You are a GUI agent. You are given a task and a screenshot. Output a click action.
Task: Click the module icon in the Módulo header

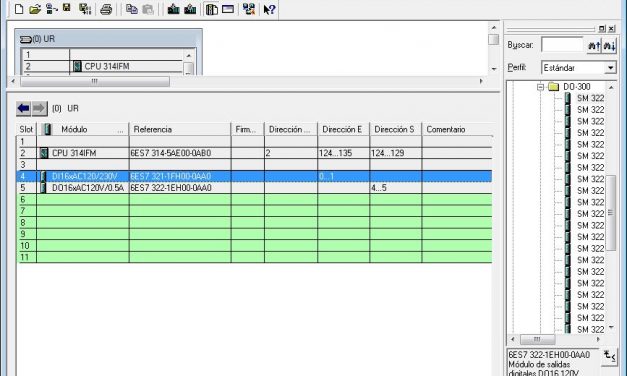(x=47, y=129)
